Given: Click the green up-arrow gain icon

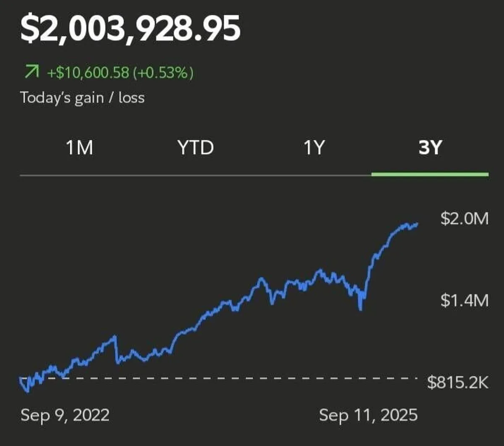Looking at the screenshot, I should tap(30, 74).
